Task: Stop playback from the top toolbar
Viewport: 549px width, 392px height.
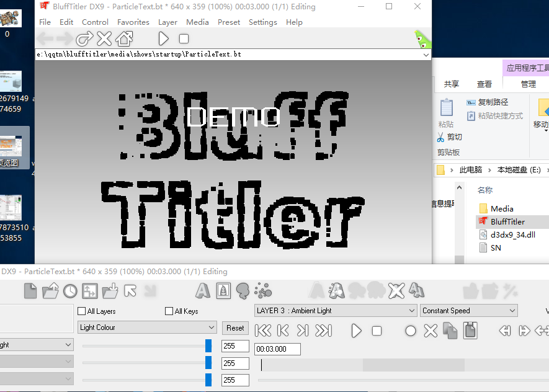Action: pos(184,38)
